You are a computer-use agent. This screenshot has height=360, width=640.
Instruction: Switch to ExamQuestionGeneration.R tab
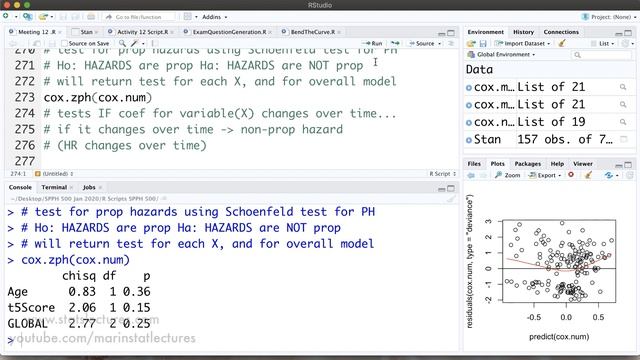[229, 32]
